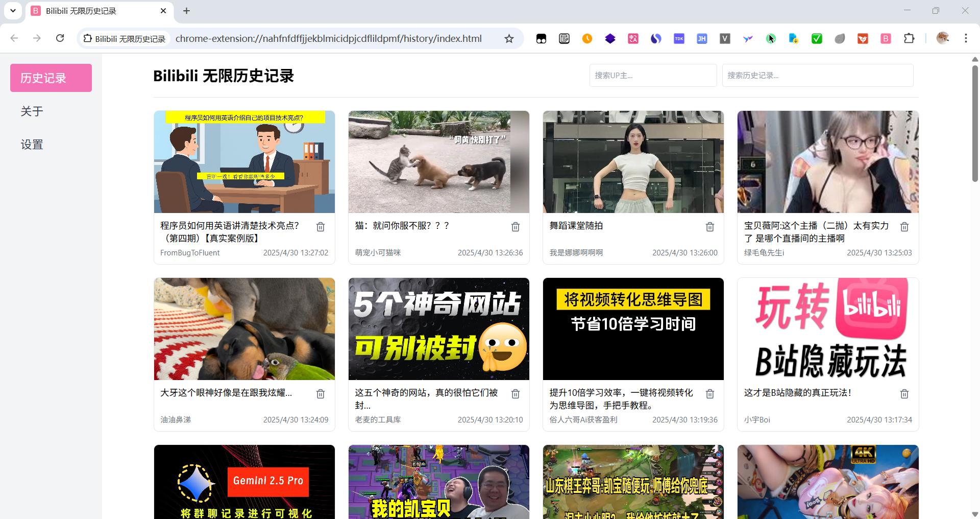The image size is (980, 519).
Task: Click the 中A translation extension icon
Action: tap(633, 38)
